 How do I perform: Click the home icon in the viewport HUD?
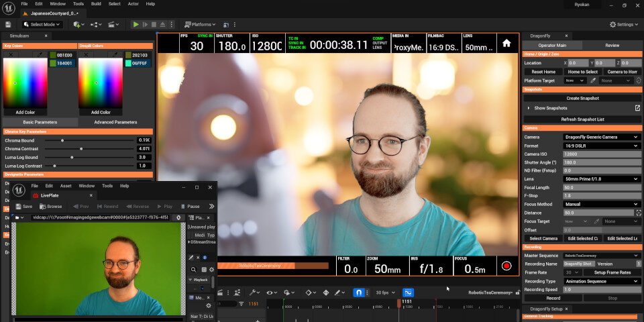click(x=506, y=43)
